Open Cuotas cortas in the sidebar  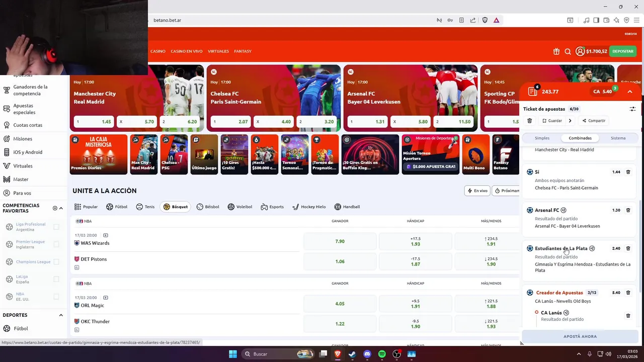[28, 125]
